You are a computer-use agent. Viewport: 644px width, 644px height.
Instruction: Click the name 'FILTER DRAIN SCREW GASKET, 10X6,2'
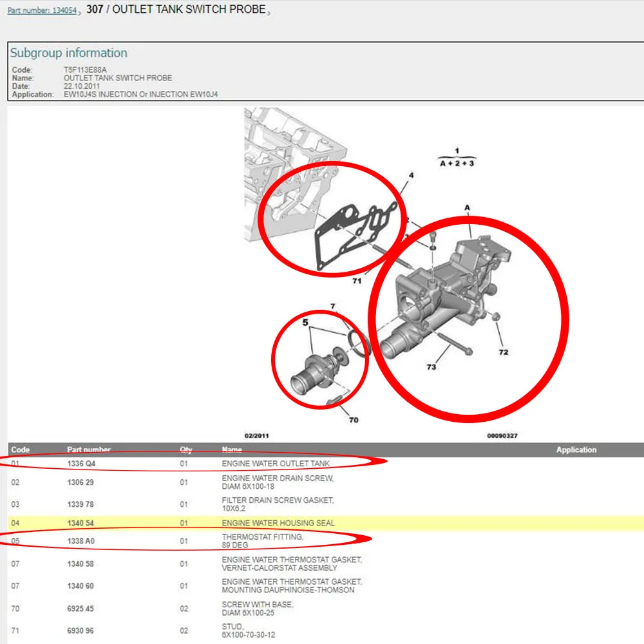point(278,504)
